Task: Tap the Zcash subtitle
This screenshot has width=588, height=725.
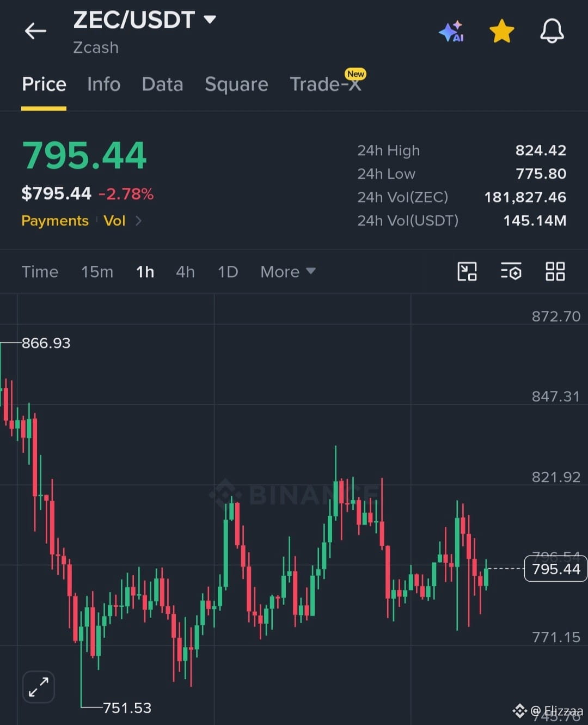Action: point(96,47)
